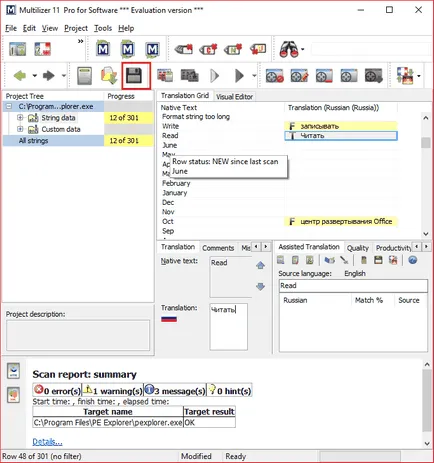Click the lower icon left of Scan report
The width and height of the screenshot is (434, 463).
coord(13,395)
